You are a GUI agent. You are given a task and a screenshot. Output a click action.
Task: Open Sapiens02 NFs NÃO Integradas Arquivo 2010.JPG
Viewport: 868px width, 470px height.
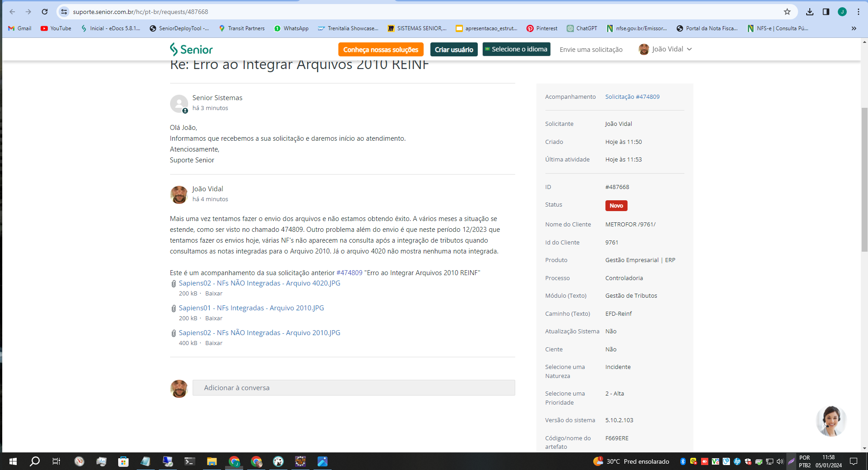click(259, 333)
